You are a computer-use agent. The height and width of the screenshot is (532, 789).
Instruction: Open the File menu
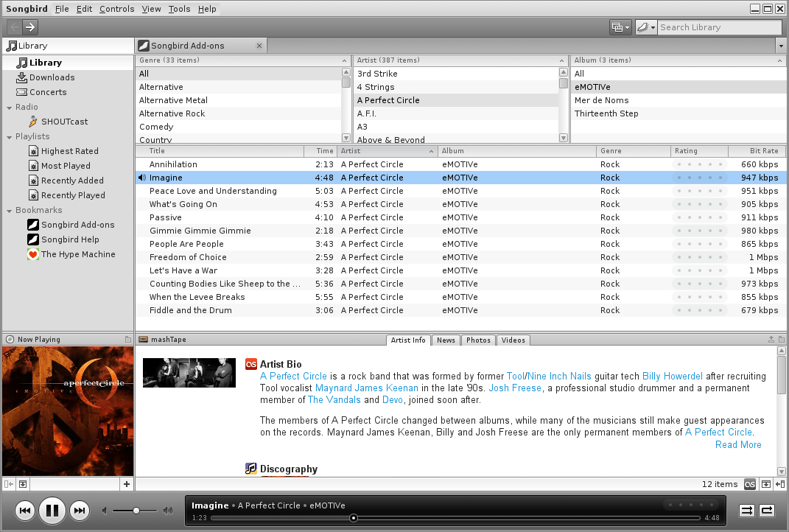(x=62, y=9)
